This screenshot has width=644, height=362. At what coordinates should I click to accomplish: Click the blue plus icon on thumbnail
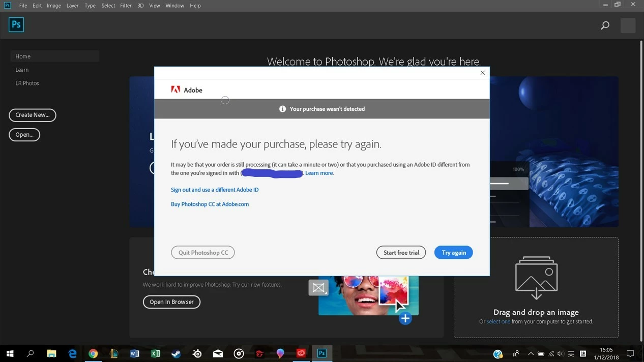tap(405, 319)
